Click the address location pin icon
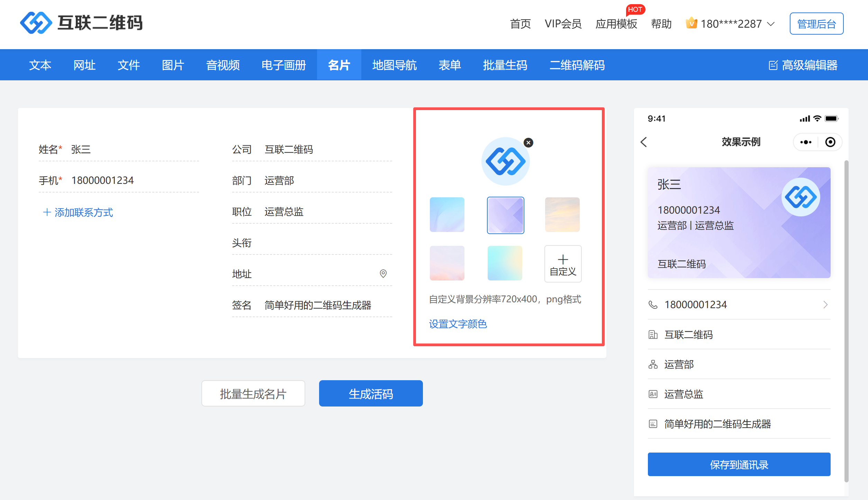The width and height of the screenshot is (868, 500). [383, 274]
